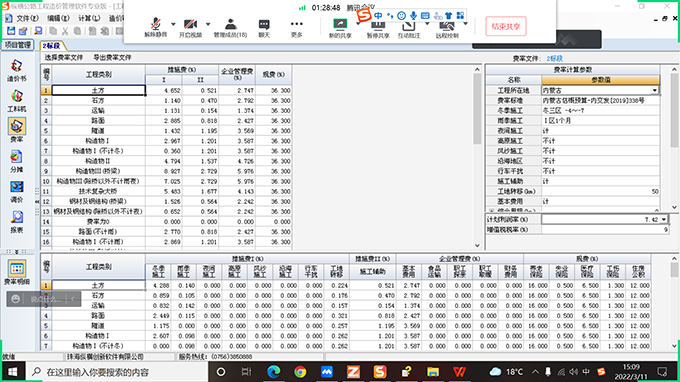Click upper fee table vertical scrollbar
The height and width of the screenshot is (382, 680).
[477, 109]
